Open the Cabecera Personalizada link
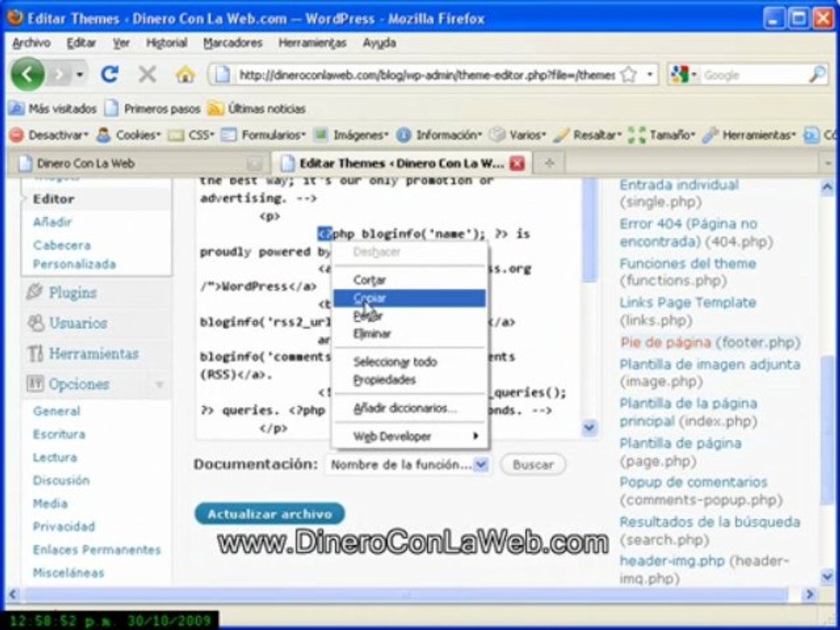The height and width of the screenshot is (630, 840). 73,255
